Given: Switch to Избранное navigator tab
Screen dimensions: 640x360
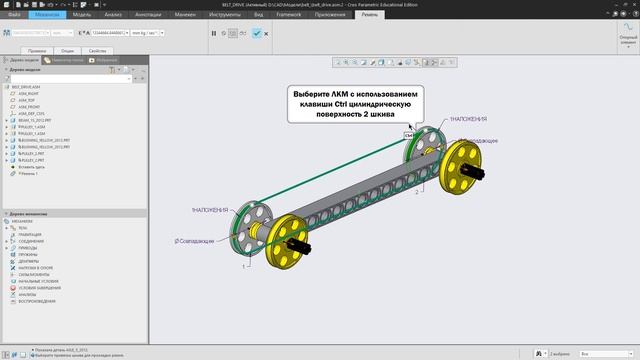Looking at the screenshot, I should click(103, 60).
